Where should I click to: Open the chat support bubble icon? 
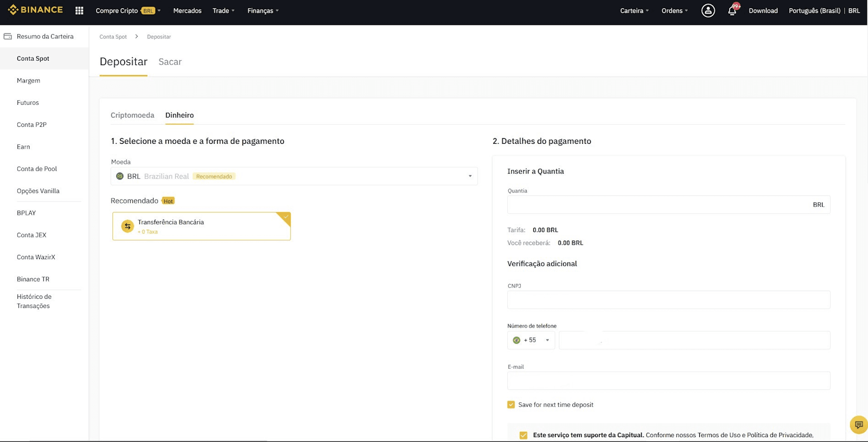click(859, 425)
